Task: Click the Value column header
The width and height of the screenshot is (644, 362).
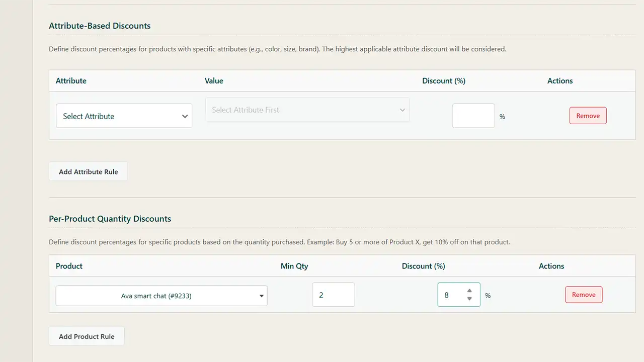Action: [214, 80]
